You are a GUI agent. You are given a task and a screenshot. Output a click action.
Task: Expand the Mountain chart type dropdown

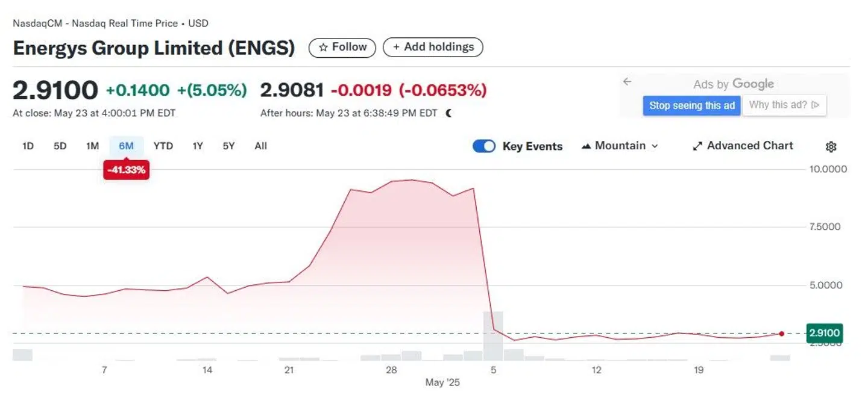[620, 146]
